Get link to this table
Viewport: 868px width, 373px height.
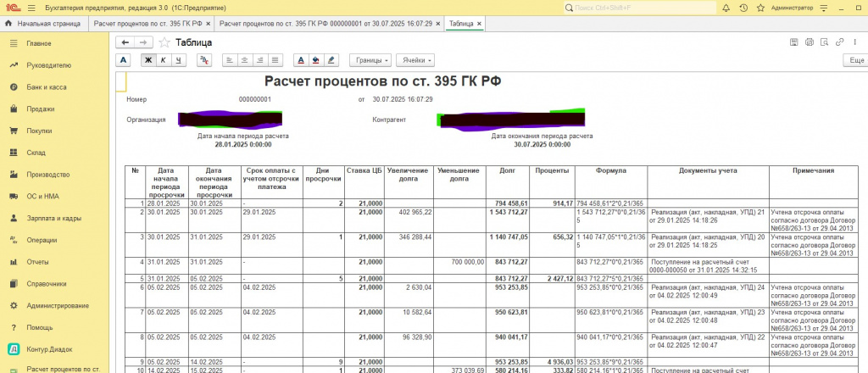coord(840,42)
